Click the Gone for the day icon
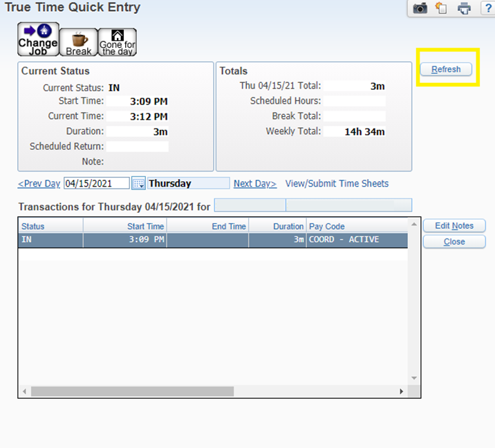495x448 pixels. click(118, 42)
